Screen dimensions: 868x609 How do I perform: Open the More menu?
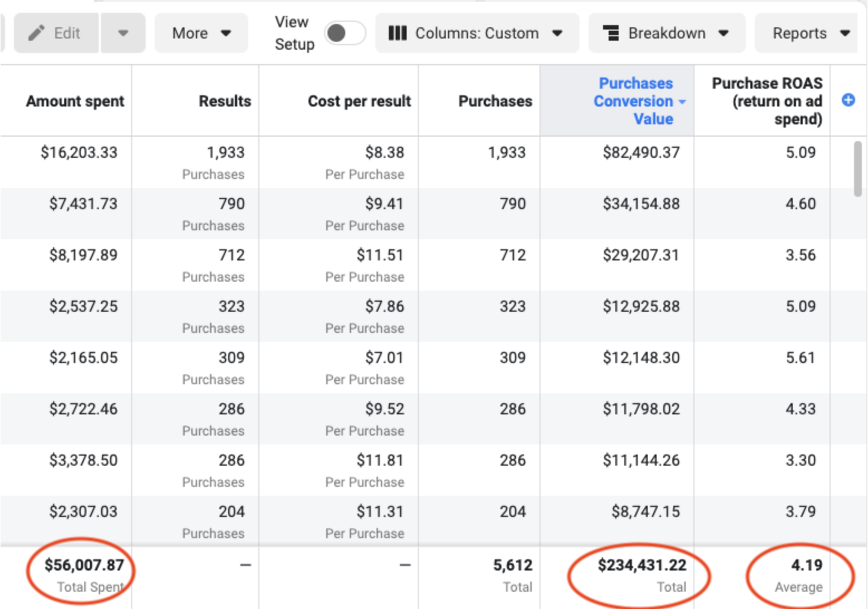click(x=201, y=33)
